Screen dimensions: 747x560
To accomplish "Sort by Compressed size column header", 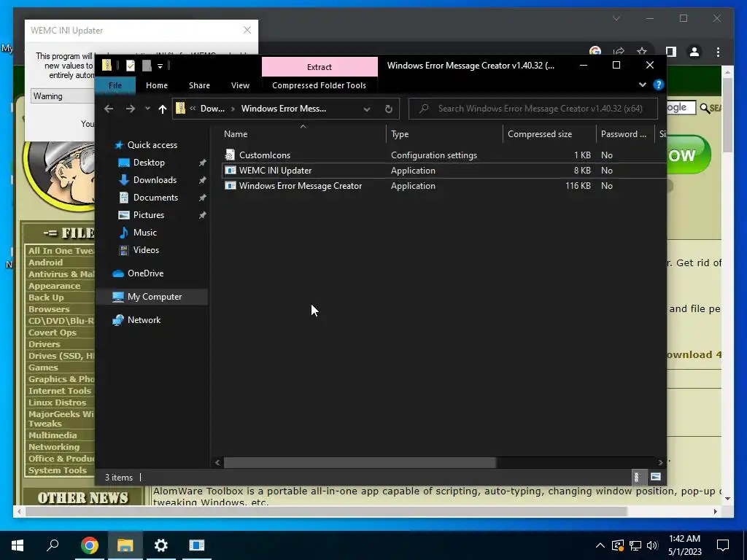I will (539, 134).
